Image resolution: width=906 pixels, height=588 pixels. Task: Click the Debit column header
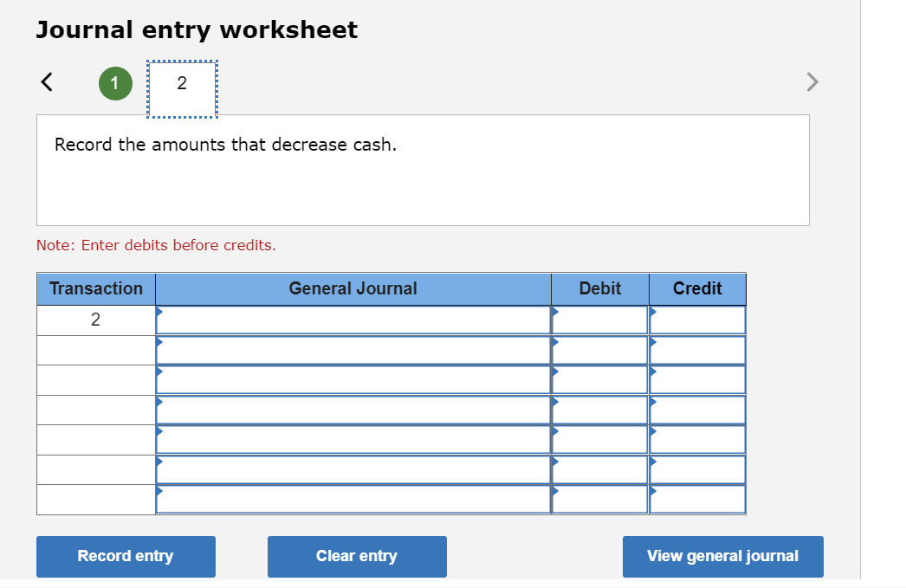[599, 288]
